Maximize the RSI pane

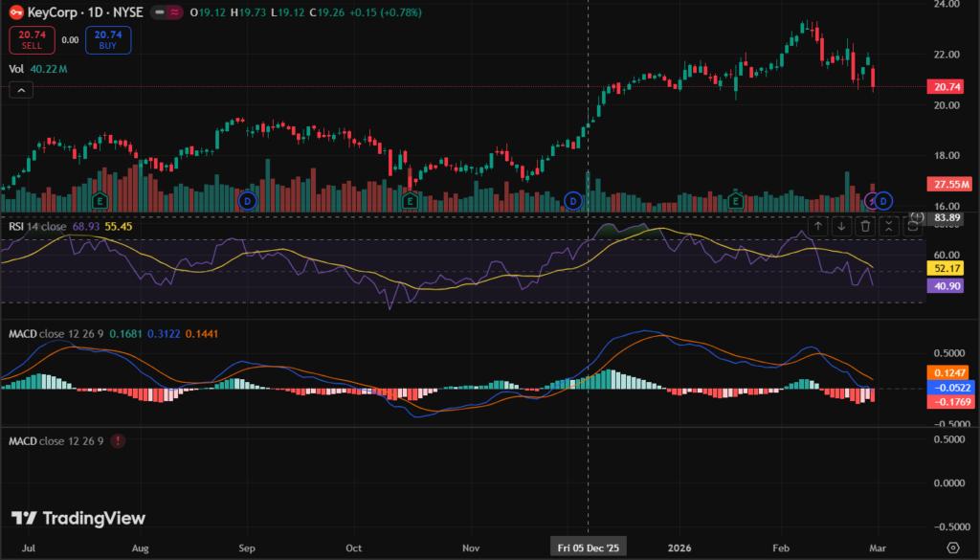(912, 226)
